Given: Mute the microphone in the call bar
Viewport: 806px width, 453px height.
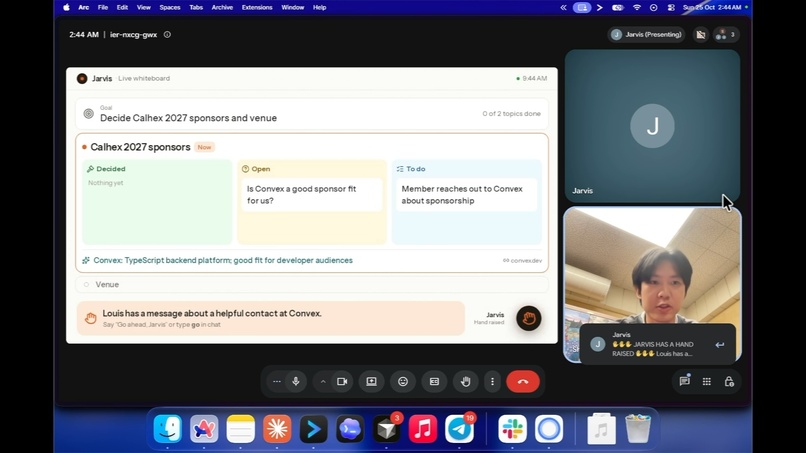Looking at the screenshot, I should pos(296,382).
